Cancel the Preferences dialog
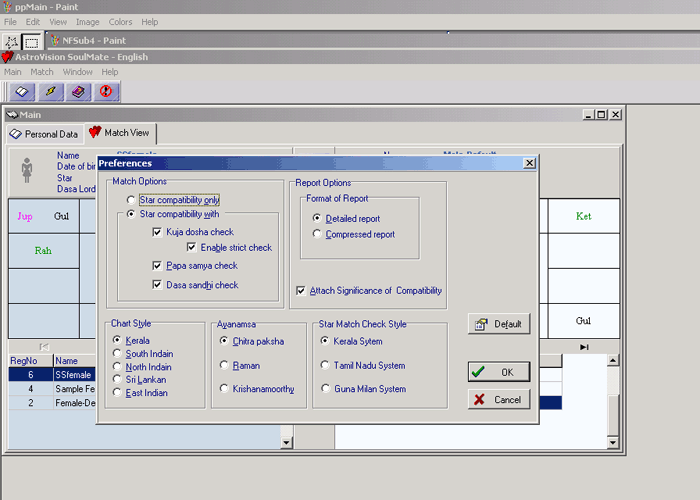 coord(499,400)
